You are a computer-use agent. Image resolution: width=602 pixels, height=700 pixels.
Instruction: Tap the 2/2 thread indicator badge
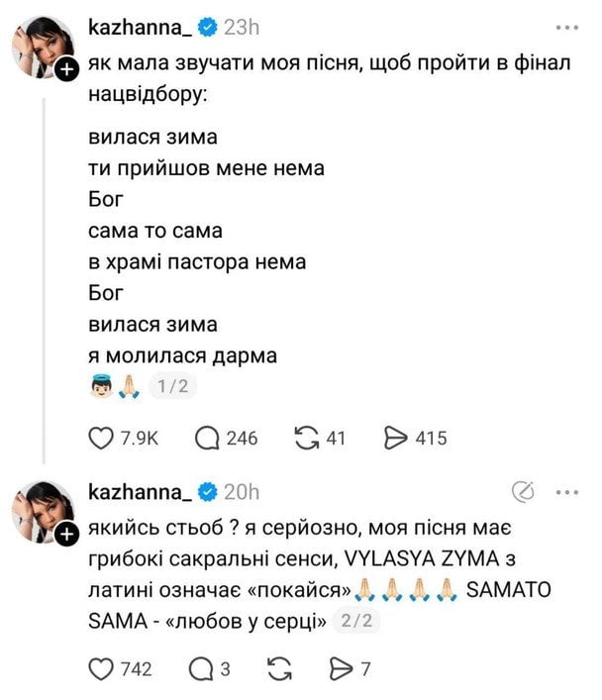352,621
